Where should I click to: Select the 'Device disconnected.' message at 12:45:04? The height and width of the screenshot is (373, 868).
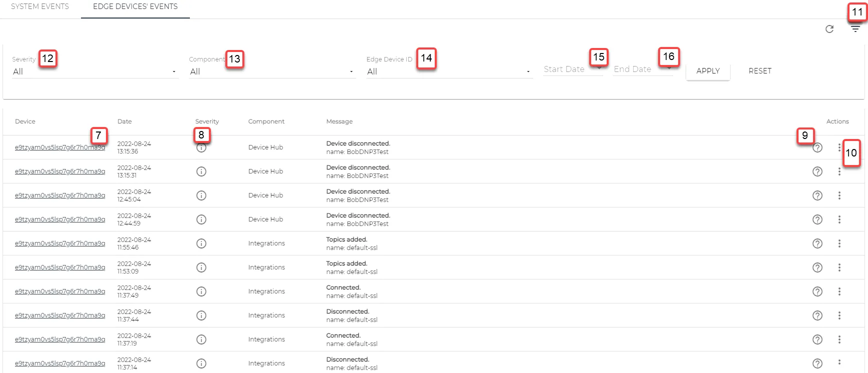click(x=358, y=191)
